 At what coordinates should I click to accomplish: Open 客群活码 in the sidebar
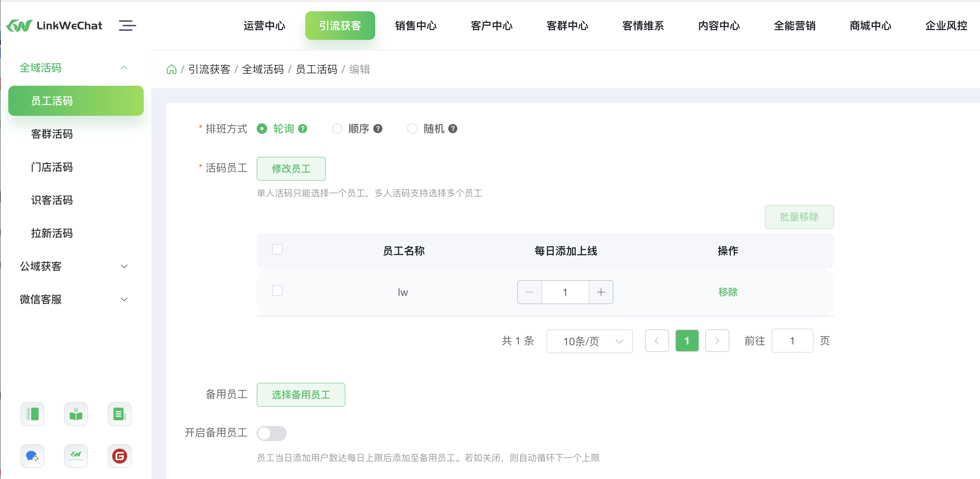[52, 134]
